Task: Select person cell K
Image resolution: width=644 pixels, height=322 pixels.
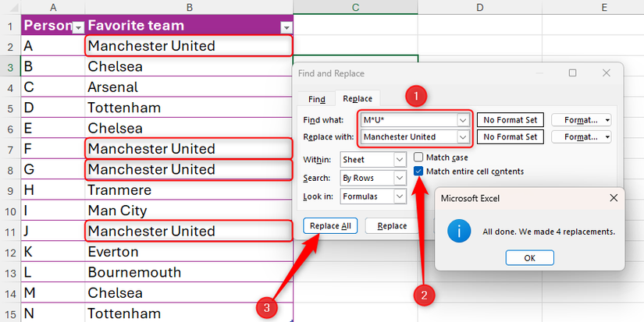Action: tap(53, 252)
